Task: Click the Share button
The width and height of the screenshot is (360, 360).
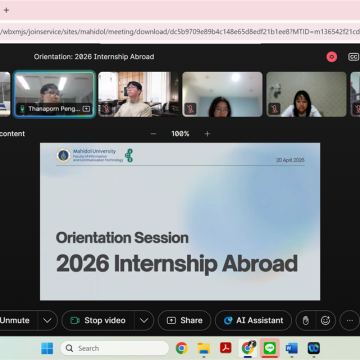Action: tap(185, 320)
